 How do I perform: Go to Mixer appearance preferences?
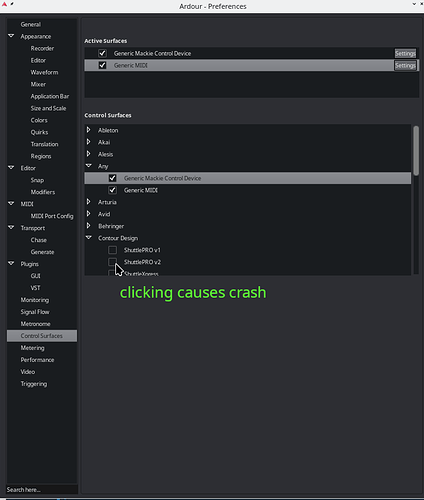pos(38,84)
